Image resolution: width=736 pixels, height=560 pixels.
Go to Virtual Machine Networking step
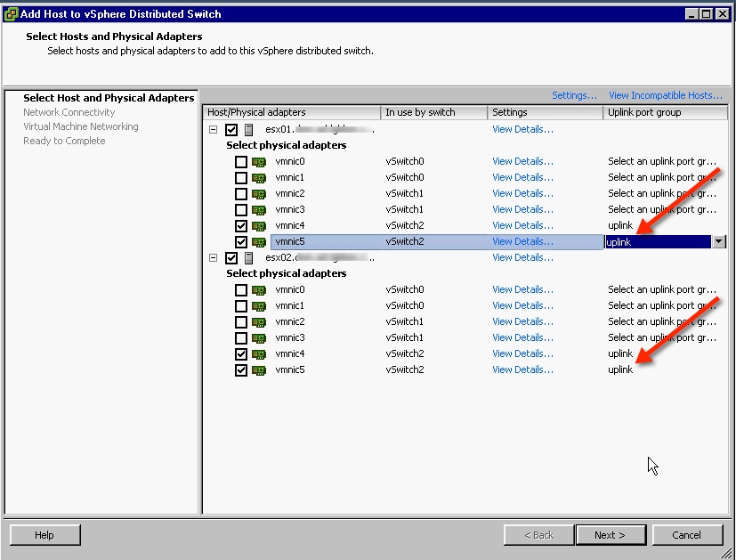[x=81, y=126]
